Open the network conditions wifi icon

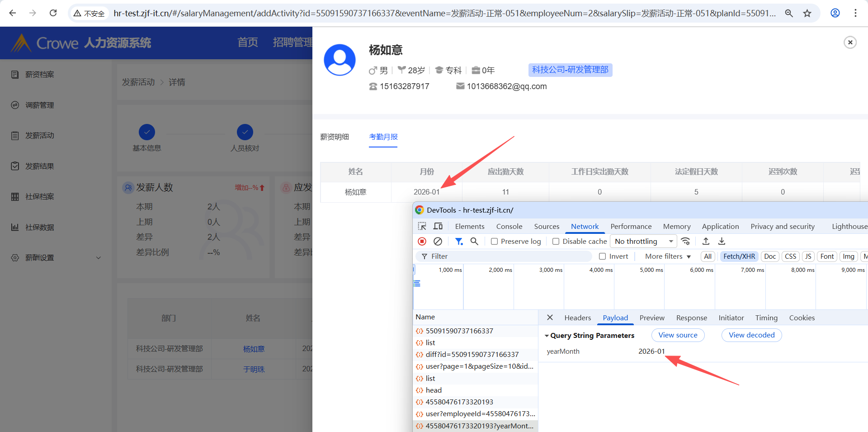tap(686, 242)
